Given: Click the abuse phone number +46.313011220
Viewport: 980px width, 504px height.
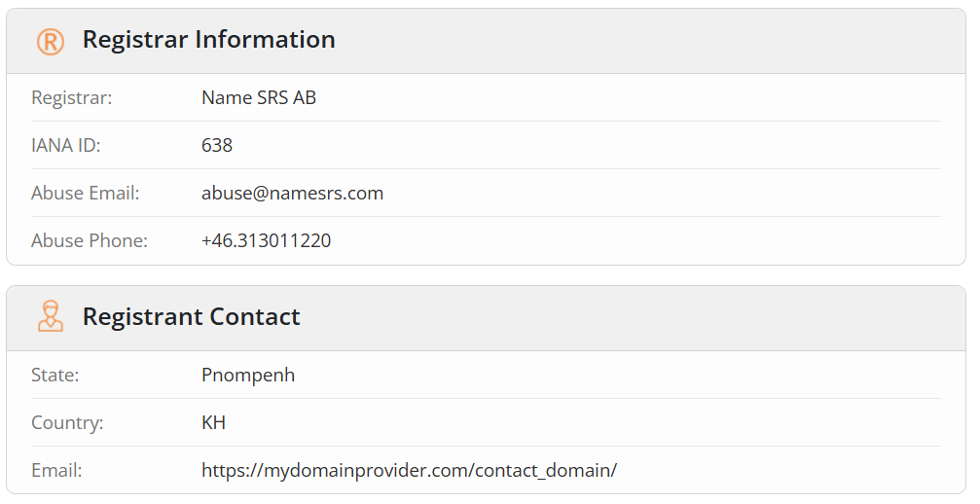Looking at the screenshot, I should coord(267,240).
